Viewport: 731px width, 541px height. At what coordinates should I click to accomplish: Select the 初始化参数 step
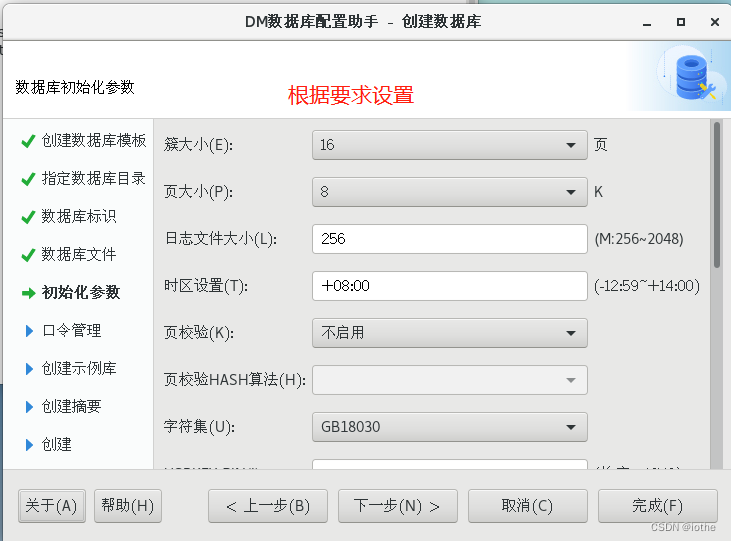81,292
